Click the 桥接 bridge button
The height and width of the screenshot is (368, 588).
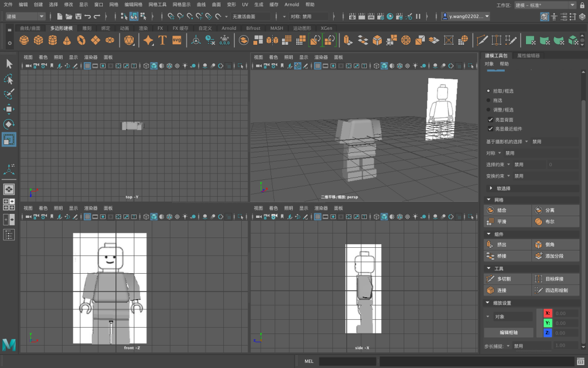click(508, 256)
